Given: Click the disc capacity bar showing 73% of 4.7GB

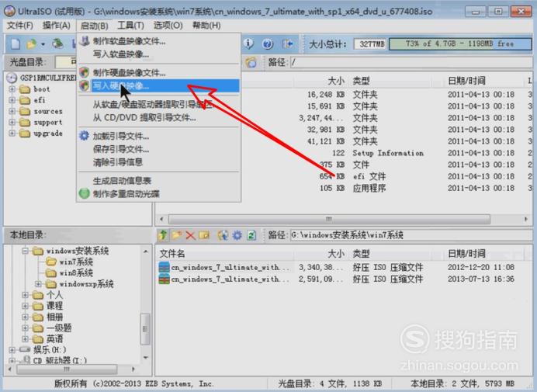Looking at the screenshot, I should click(460, 44).
